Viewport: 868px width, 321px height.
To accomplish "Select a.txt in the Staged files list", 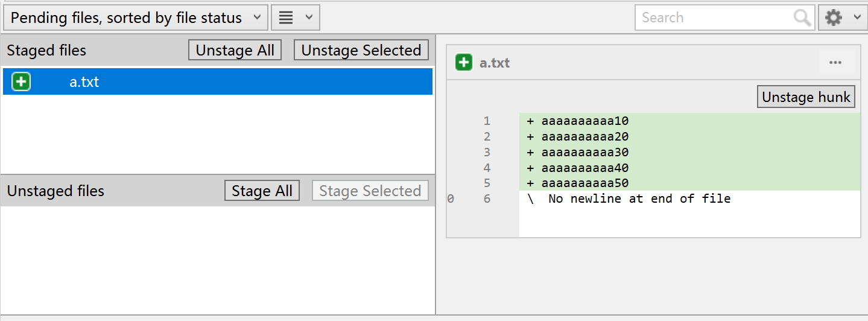I will click(84, 82).
